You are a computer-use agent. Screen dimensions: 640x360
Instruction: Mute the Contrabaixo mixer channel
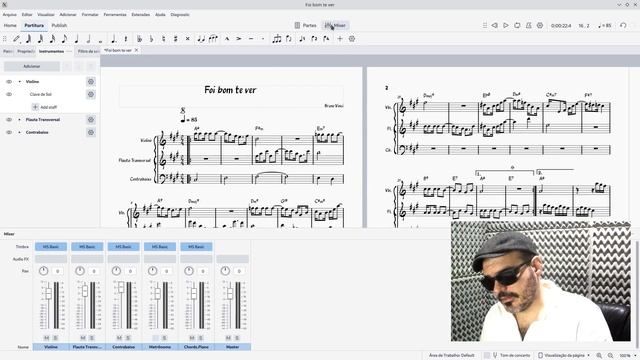point(119,338)
